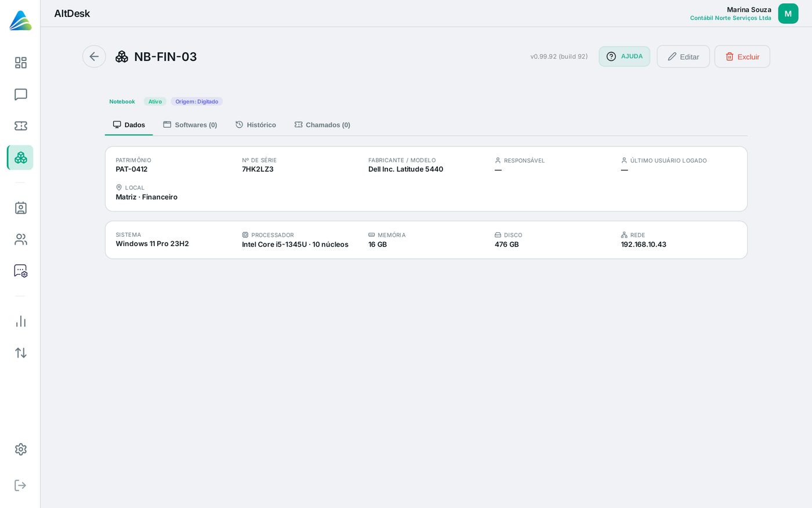Viewport: 812px width, 508px height.
Task: Click the Ativo status badge
Action: point(155,102)
